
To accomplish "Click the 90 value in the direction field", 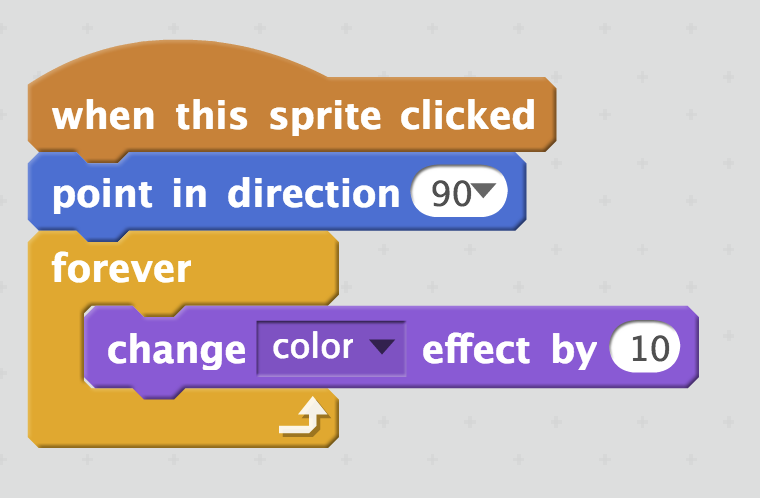I will coord(451,193).
